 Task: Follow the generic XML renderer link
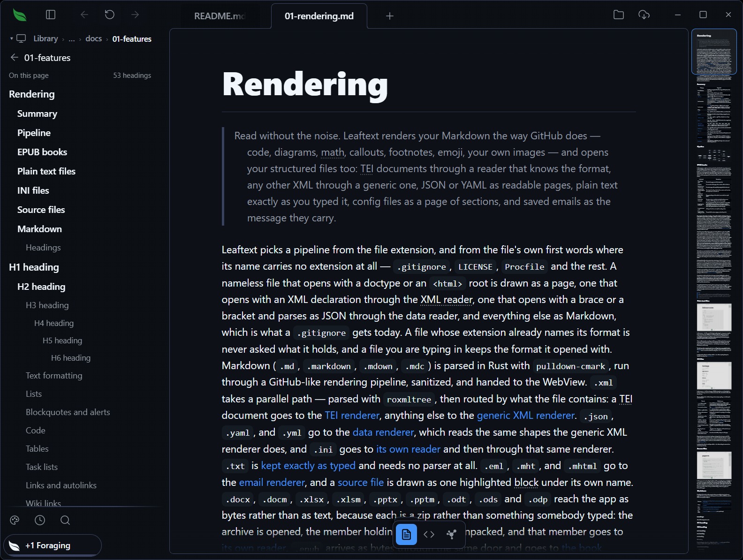[525, 415]
